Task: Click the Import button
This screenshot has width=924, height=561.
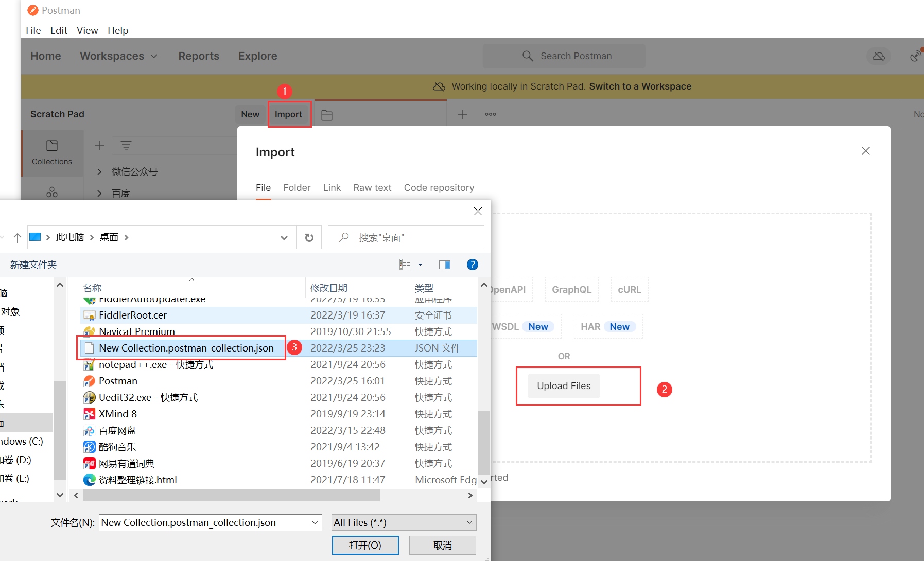Action: [288, 114]
